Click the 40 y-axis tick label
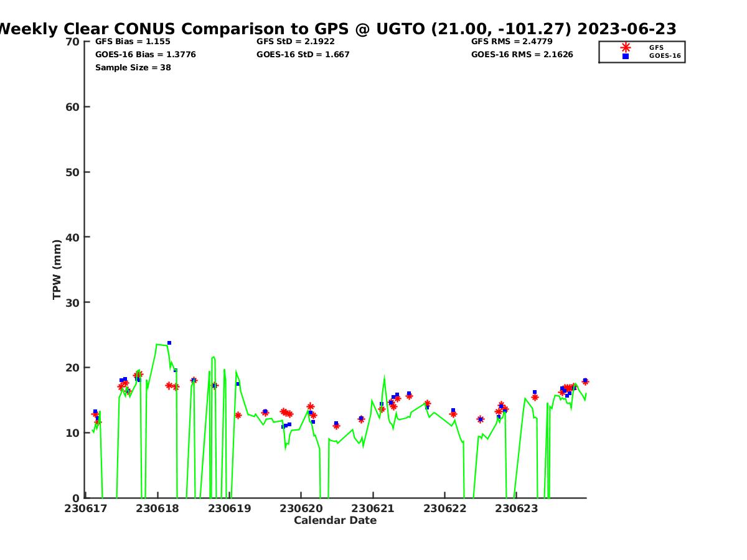This screenshot has height=560, width=747. (73, 237)
